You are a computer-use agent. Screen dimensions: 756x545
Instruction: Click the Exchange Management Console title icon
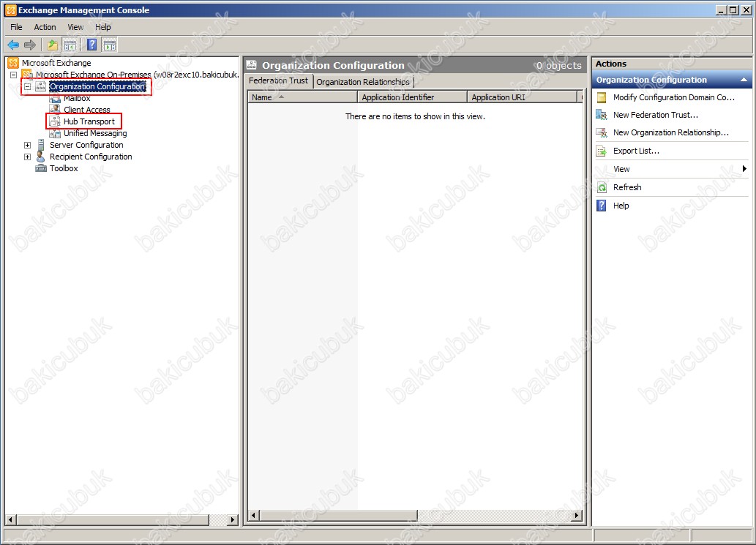click(x=10, y=10)
